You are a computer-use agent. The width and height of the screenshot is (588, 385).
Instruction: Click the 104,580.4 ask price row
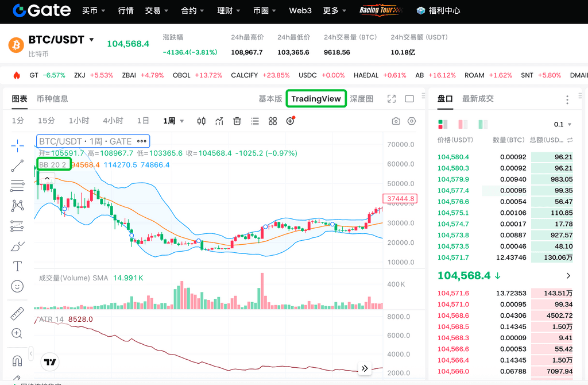coord(453,157)
